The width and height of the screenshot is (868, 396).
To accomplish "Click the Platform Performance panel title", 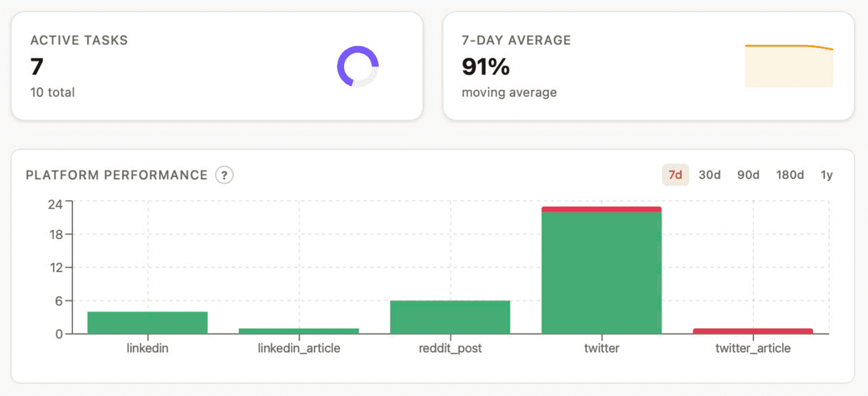I will [x=116, y=175].
